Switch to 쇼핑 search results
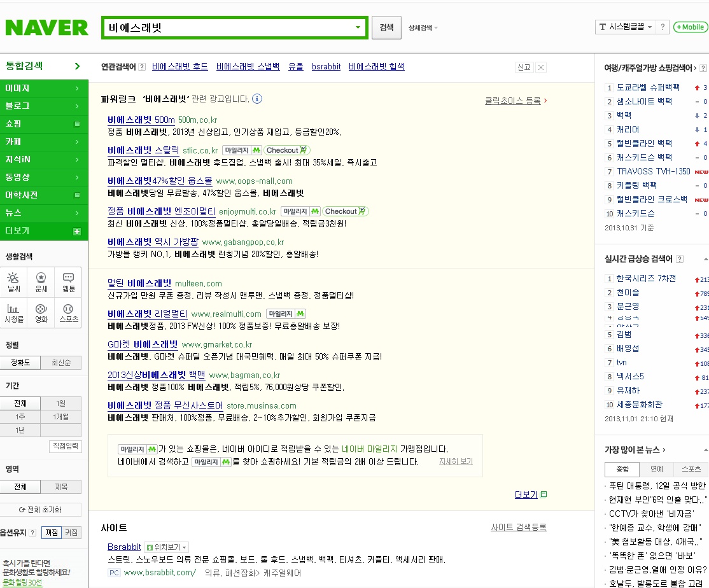 (x=44, y=124)
